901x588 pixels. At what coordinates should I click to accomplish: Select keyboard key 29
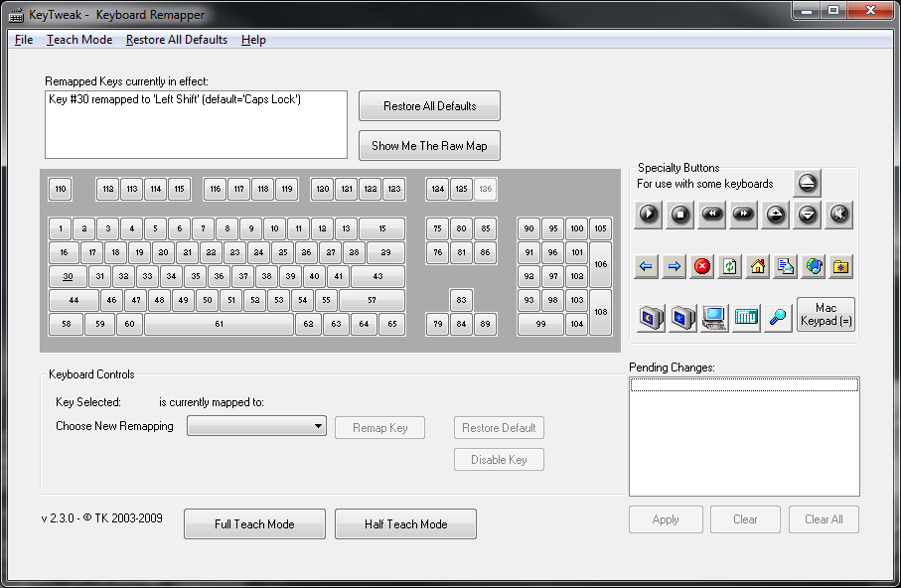(x=385, y=252)
